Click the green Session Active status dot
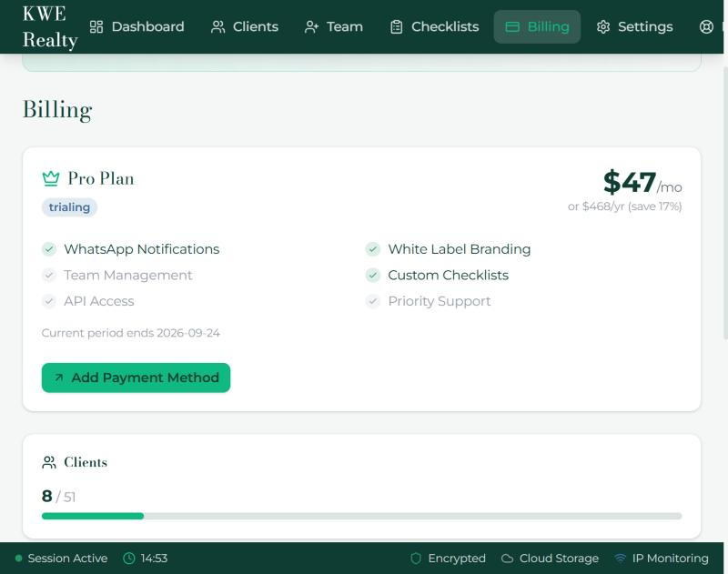Image resolution: width=728 pixels, height=574 pixels. (18, 559)
